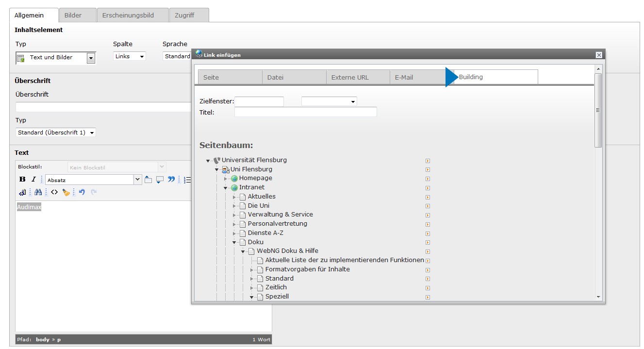Collapse the WebNG Doku & Hilfe node

(243, 251)
